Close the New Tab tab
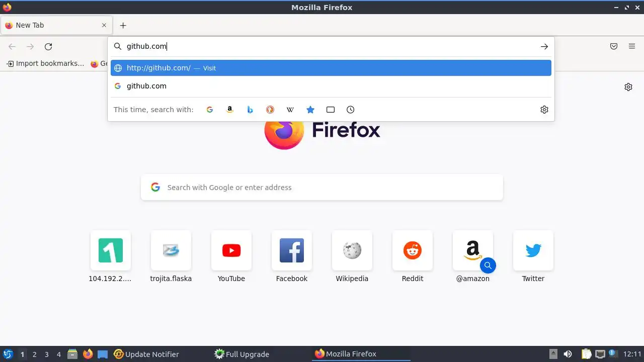The width and height of the screenshot is (644, 362). 104,25
